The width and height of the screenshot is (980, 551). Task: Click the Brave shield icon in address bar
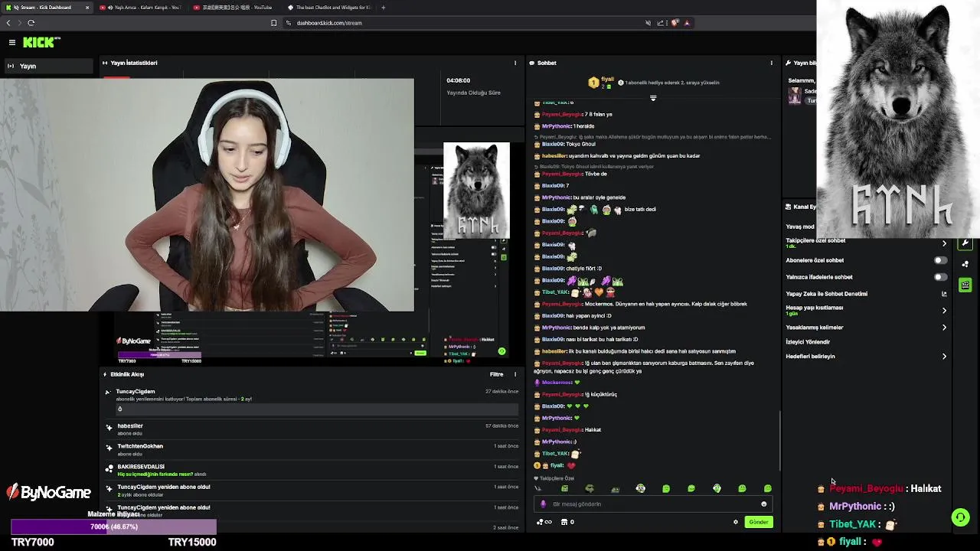click(x=675, y=23)
